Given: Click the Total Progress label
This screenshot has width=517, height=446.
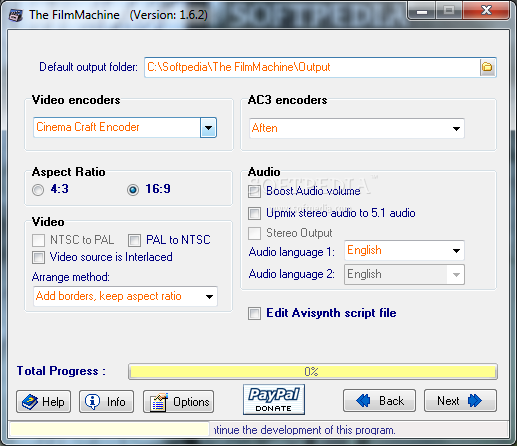Looking at the screenshot, I should coord(61,371).
